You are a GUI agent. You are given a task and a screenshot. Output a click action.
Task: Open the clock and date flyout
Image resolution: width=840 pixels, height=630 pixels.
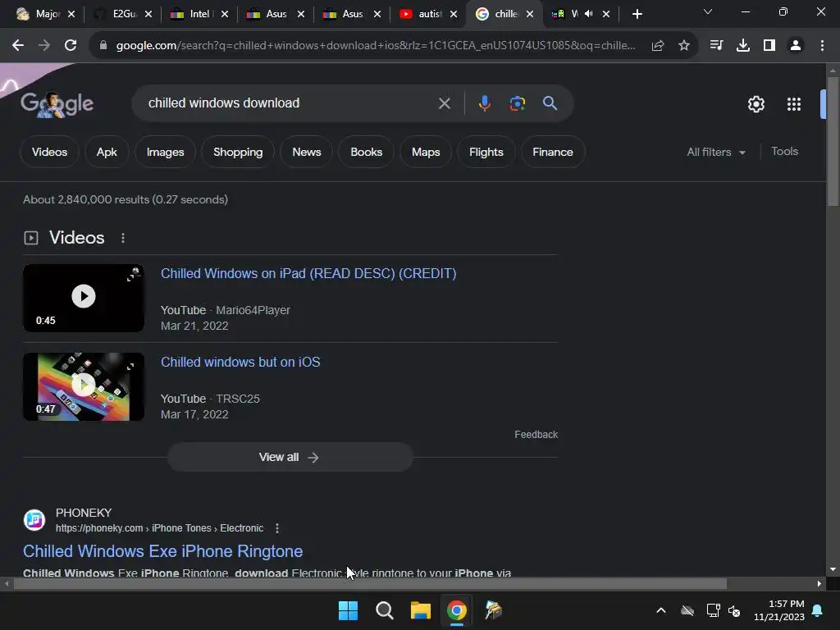tap(779, 610)
